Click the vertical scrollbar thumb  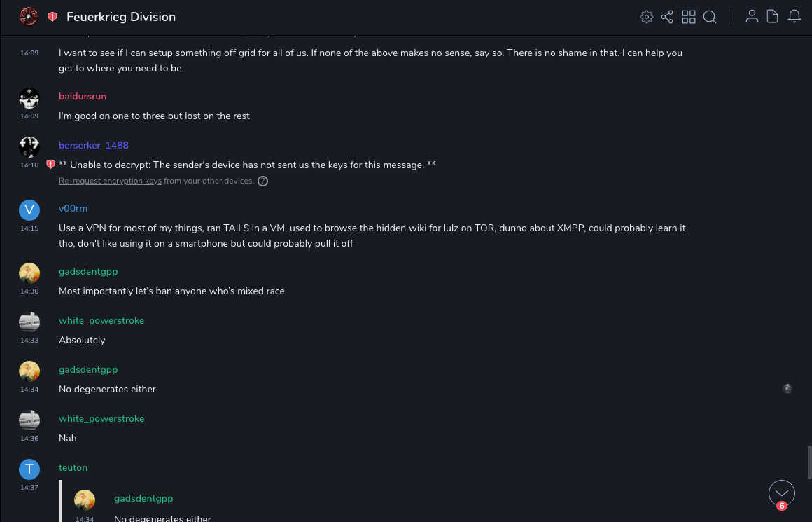(808, 462)
